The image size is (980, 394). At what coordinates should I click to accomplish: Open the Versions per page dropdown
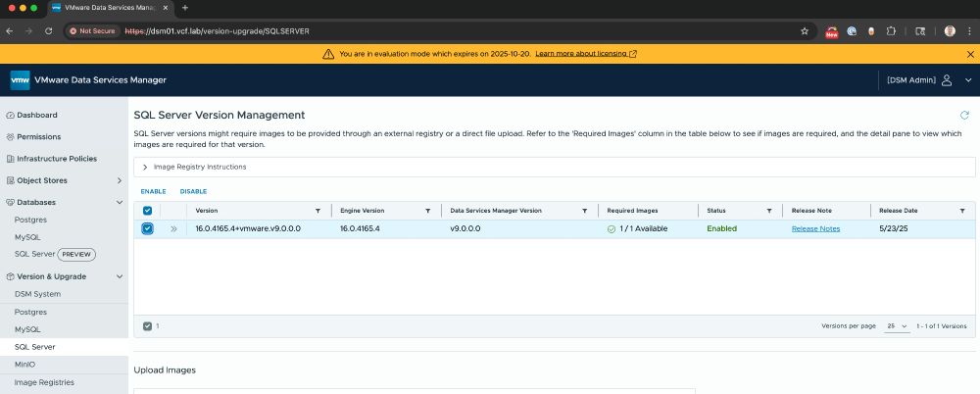pos(897,325)
